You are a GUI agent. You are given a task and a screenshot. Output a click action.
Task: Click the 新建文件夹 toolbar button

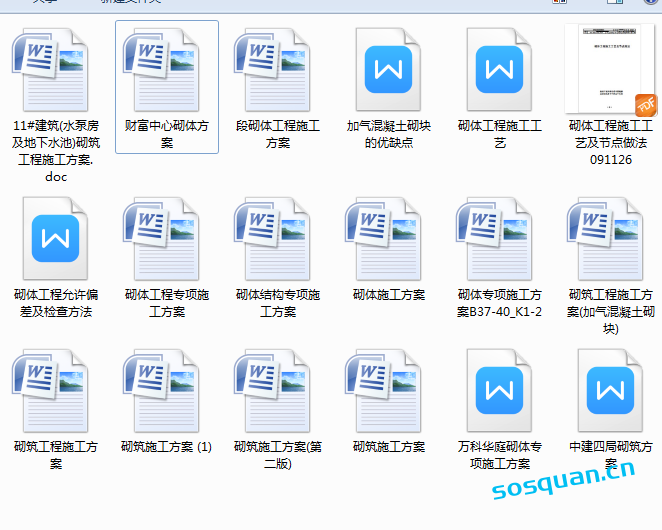tap(130, 2)
